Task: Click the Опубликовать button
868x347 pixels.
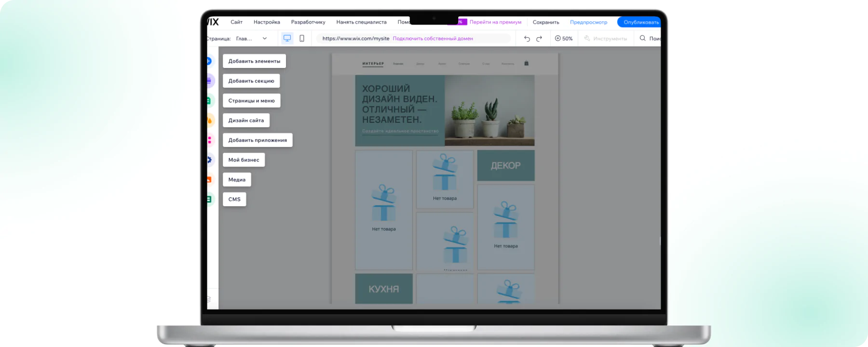Action: click(639, 22)
